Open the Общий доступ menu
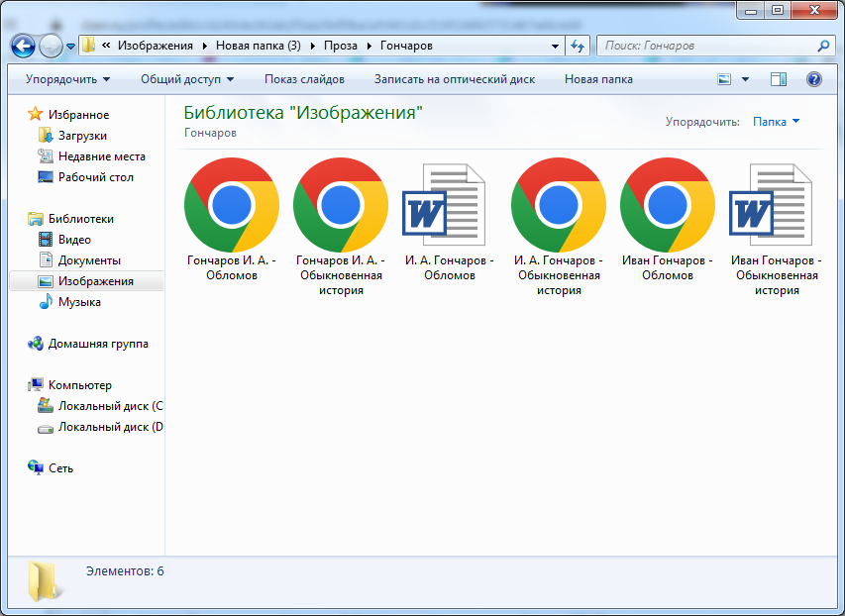Screen dimensions: 845x616 tap(187, 79)
